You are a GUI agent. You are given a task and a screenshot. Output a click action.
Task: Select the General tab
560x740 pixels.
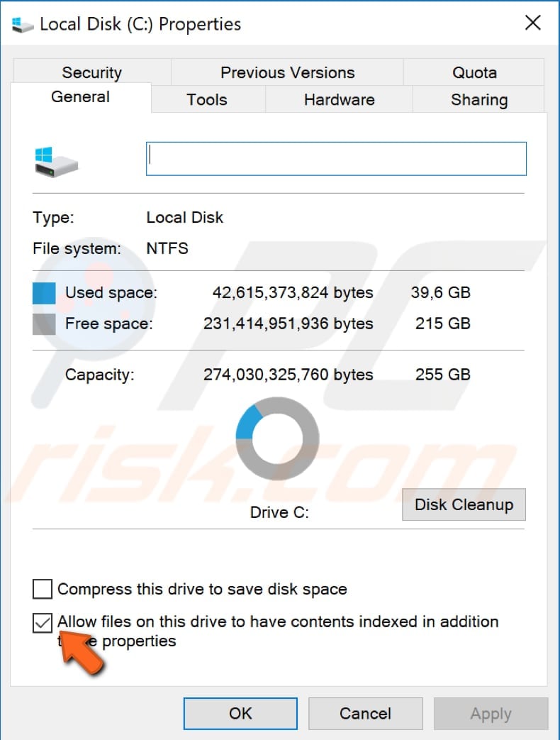81,97
